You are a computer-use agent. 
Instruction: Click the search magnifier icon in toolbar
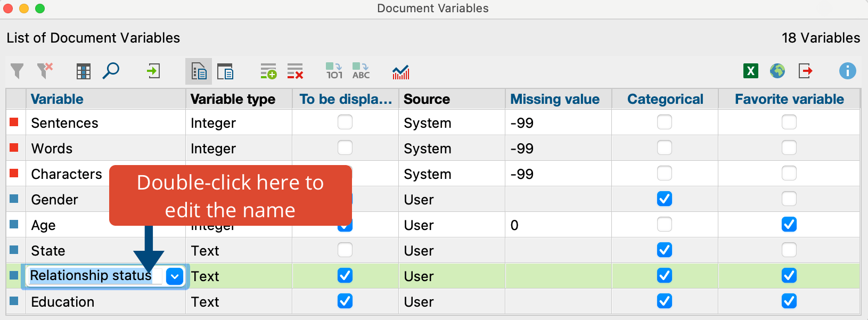click(111, 71)
